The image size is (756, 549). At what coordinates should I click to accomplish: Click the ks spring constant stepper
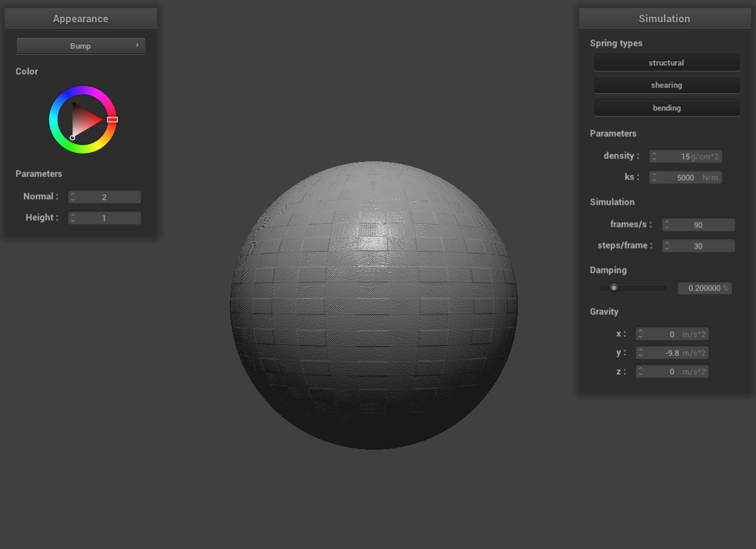(x=654, y=178)
